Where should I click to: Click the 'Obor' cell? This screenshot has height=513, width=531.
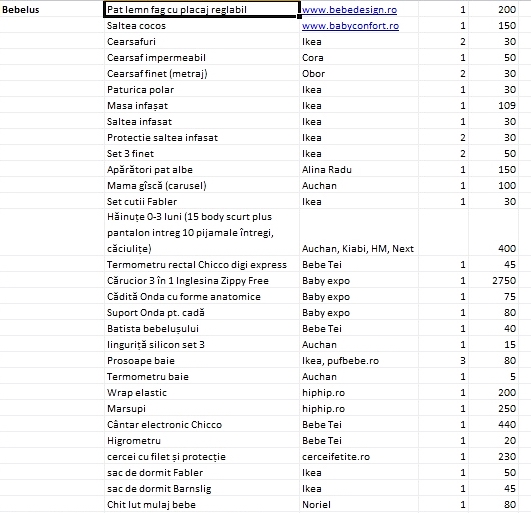(x=359, y=73)
